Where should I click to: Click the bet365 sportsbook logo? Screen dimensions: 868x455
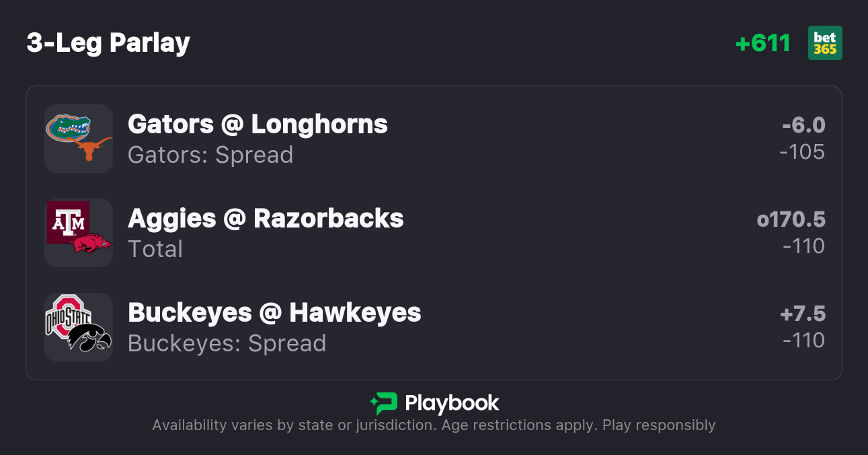pos(825,43)
